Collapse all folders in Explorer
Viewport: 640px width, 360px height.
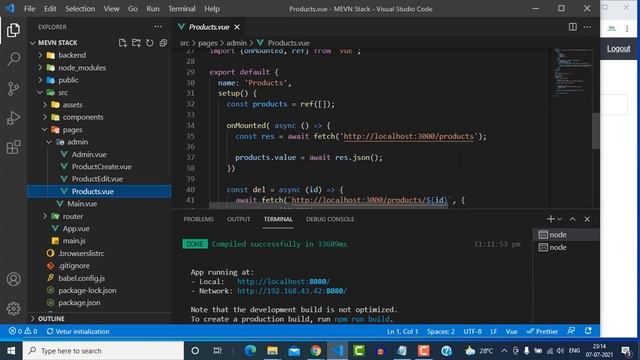[163, 43]
